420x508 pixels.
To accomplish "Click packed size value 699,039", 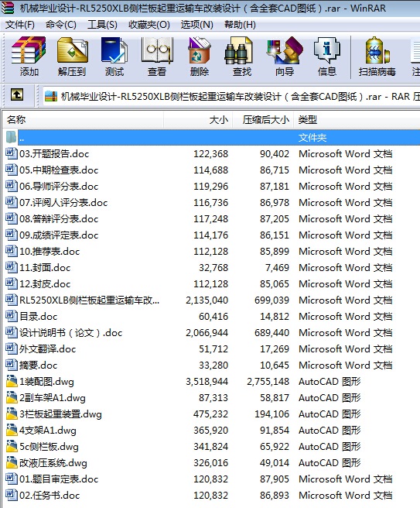I will 271,300.
